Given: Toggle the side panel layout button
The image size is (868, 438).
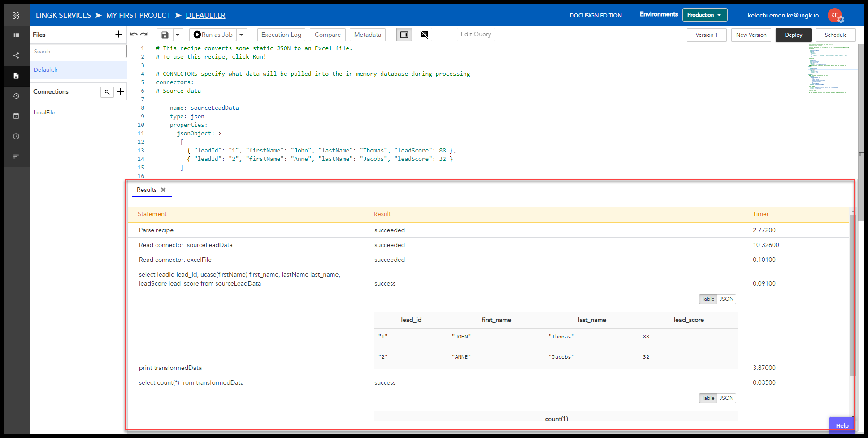Looking at the screenshot, I should 404,35.
